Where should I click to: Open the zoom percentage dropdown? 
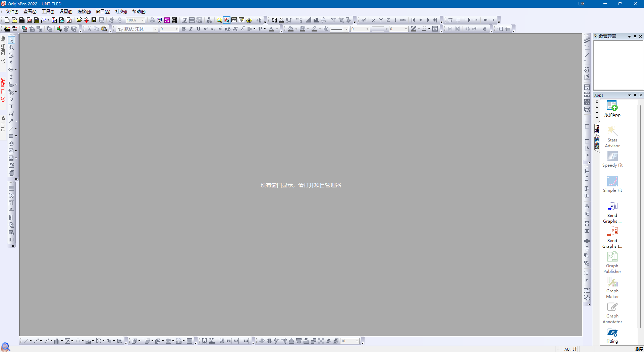142,20
